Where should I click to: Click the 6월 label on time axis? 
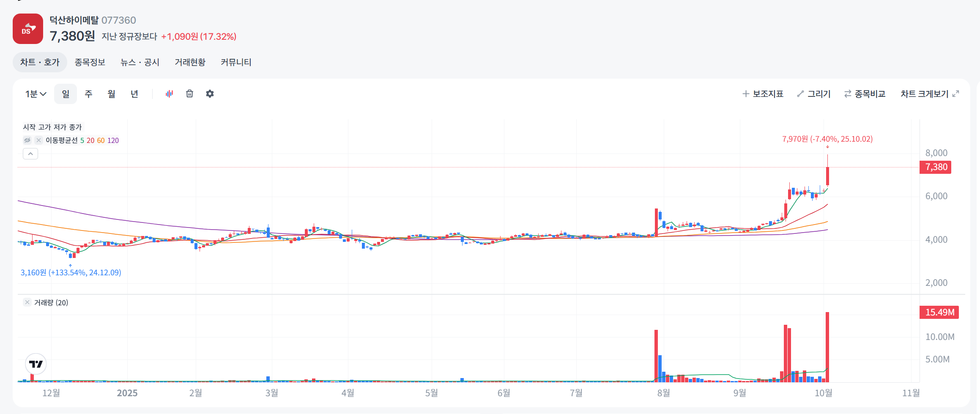point(504,393)
